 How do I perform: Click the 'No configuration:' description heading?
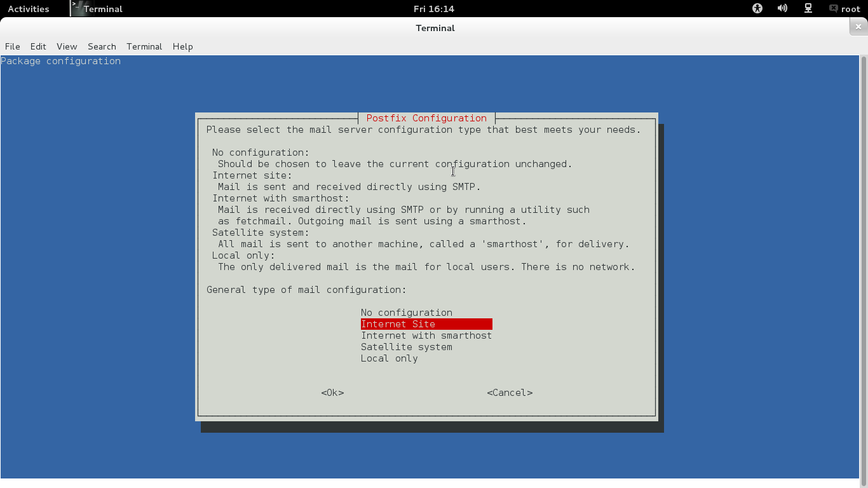tap(261, 152)
